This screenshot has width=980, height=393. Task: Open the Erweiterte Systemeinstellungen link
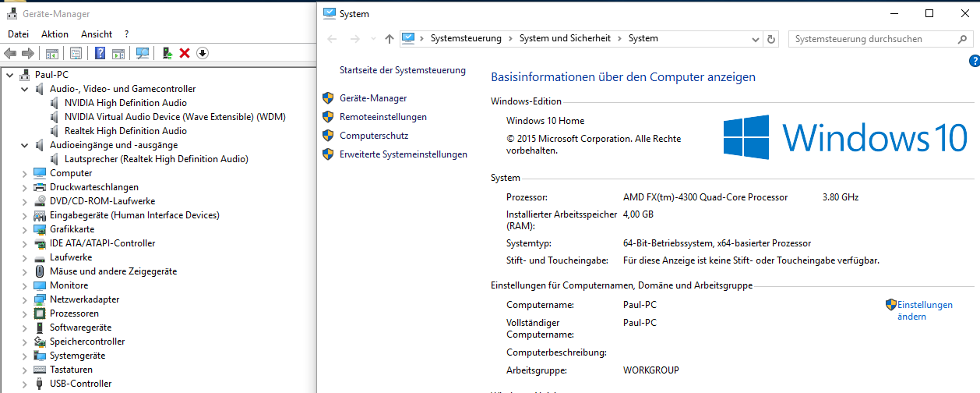403,154
